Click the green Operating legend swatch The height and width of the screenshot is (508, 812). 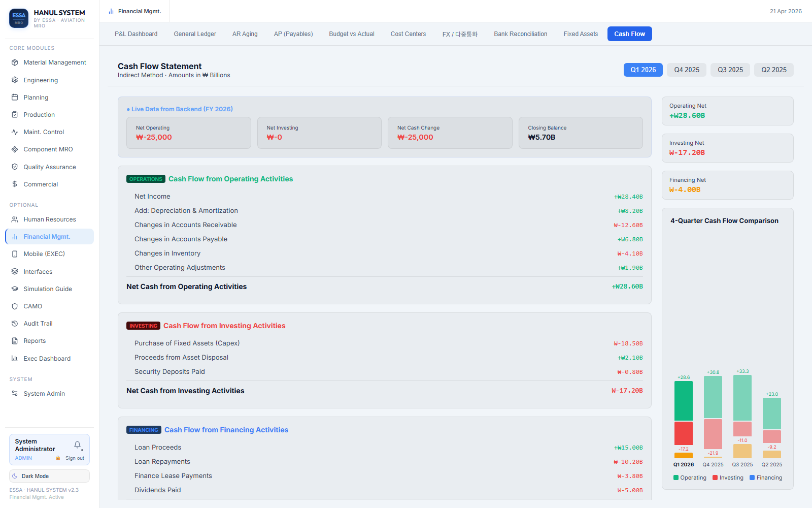(676, 478)
